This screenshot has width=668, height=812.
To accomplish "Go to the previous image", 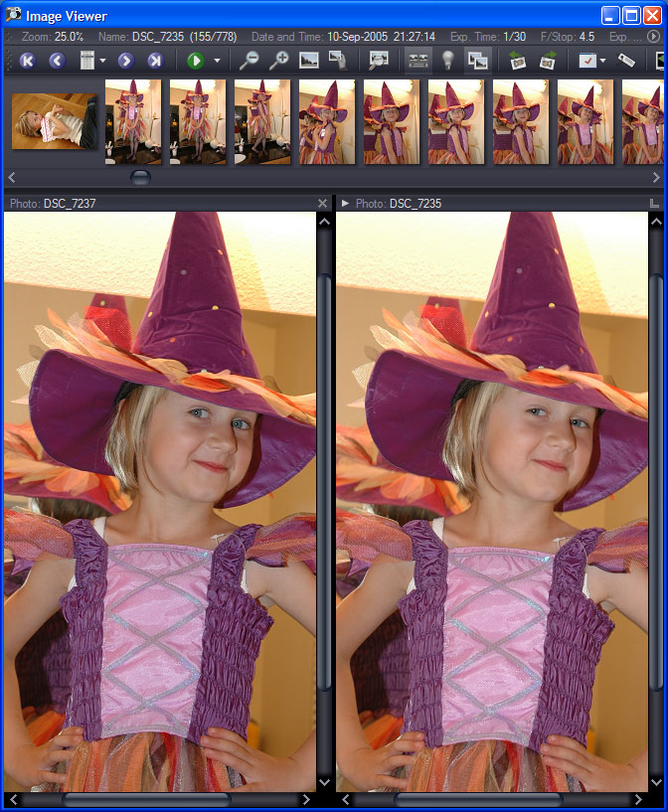I will click(x=57, y=61).
